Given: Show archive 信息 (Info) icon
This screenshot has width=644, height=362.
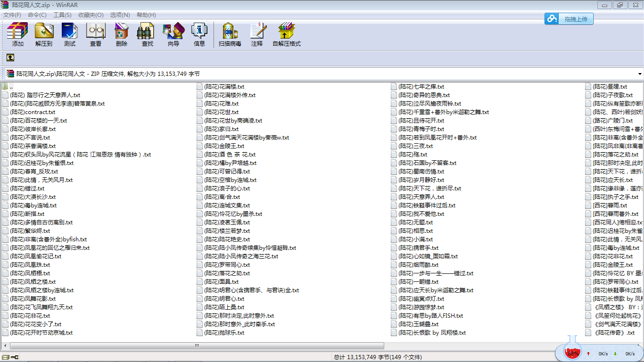Looking at the screenshot, I should 199,34.
